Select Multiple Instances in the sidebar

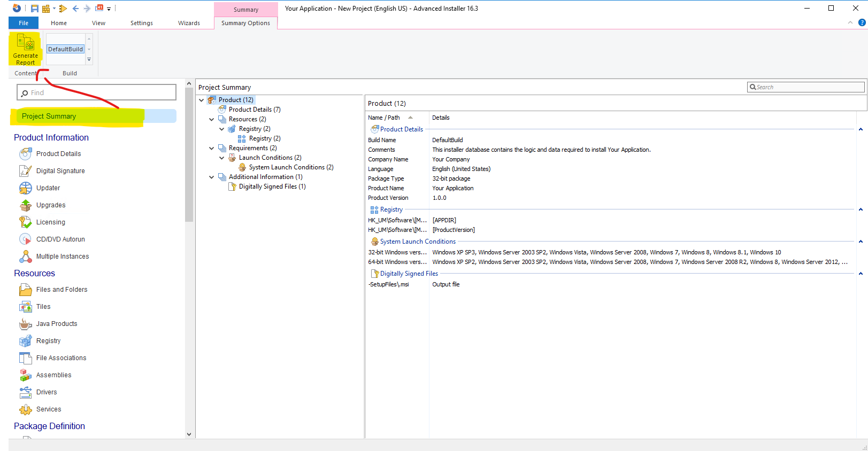point(63,256)
